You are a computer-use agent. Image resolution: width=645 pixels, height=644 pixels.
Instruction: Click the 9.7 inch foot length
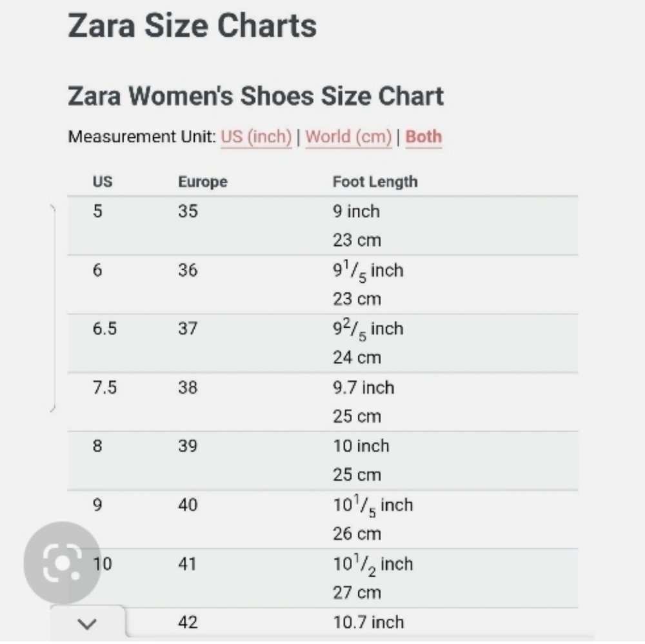point(363,388)
